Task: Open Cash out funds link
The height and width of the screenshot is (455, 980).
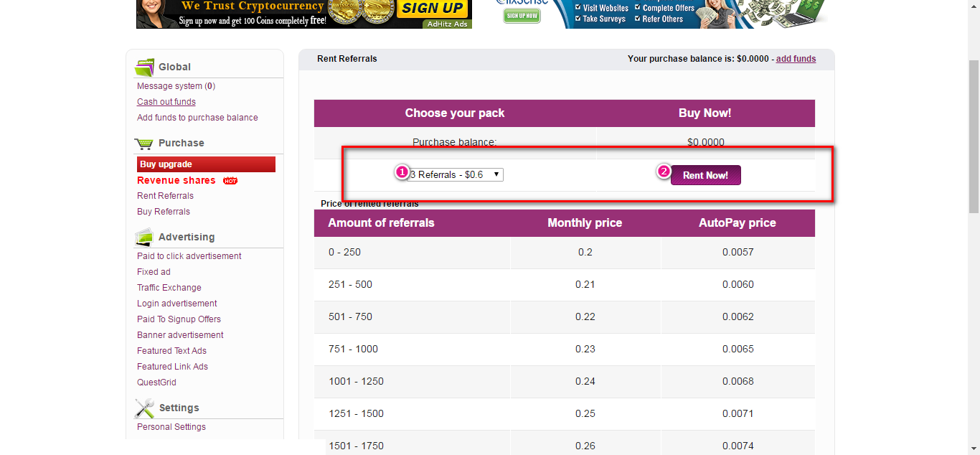Action: pyautogui.click(x=166, y=102)
